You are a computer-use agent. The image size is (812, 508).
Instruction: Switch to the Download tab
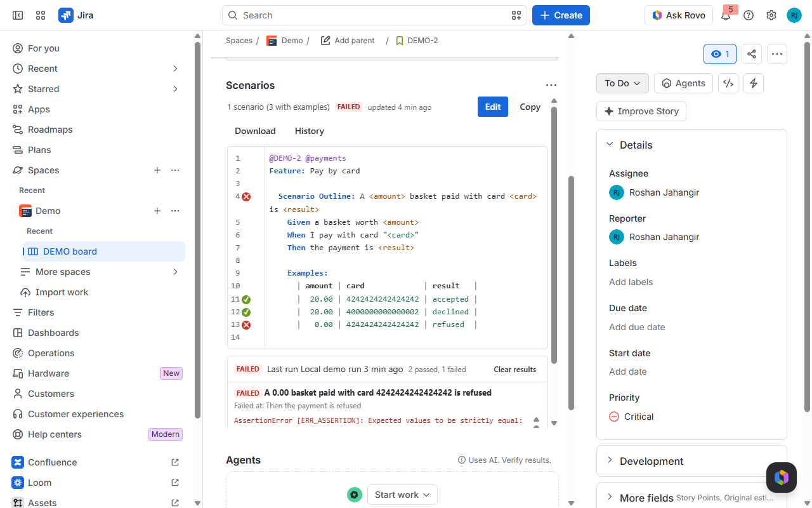point(255,131)
